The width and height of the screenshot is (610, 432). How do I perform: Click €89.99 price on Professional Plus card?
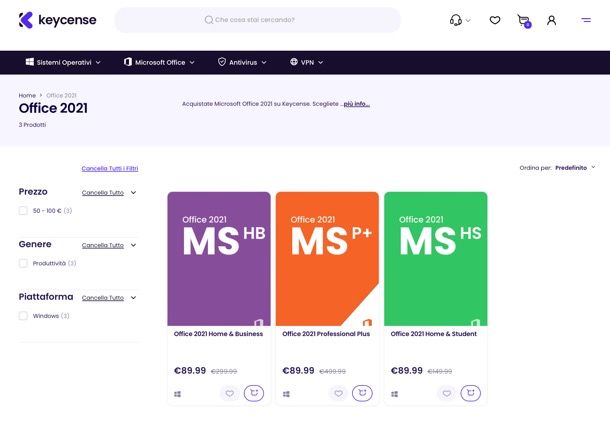tap(298, 371)
